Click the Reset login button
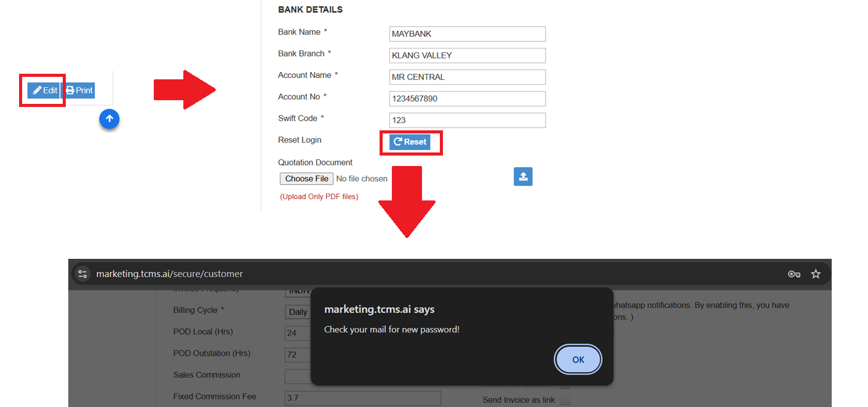The height and width of the screenshot is (407, 868). 410,142
